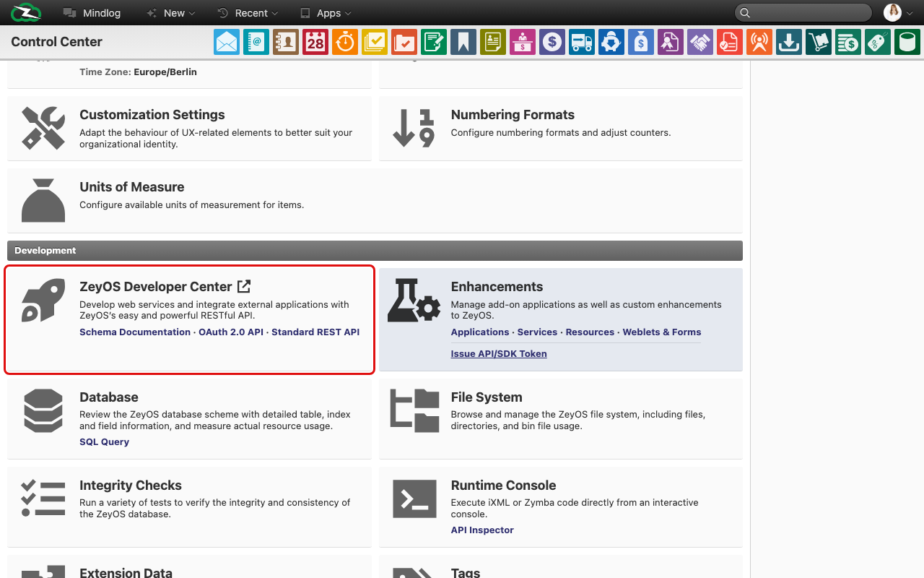This screenshot has width=924, height=578.
Task: Click the ZeyOS logo in top bar
Action: pyautogui.click(x=26, y=13)
